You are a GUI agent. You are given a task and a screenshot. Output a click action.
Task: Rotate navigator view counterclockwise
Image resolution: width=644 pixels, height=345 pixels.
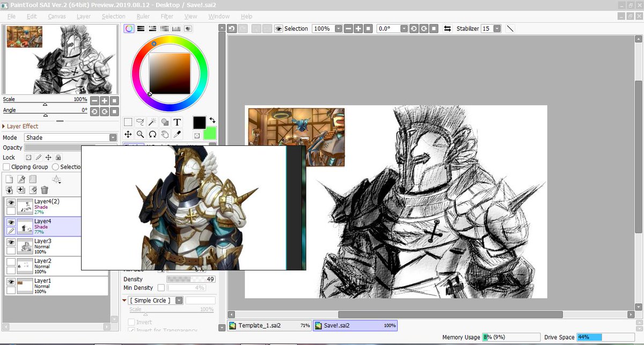tap(94, 111)
